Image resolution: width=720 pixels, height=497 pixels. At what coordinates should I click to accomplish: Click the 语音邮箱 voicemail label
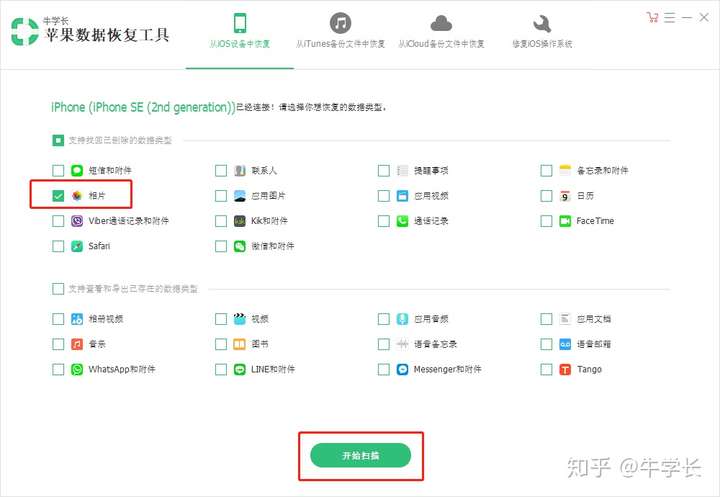tap(594, 344)
